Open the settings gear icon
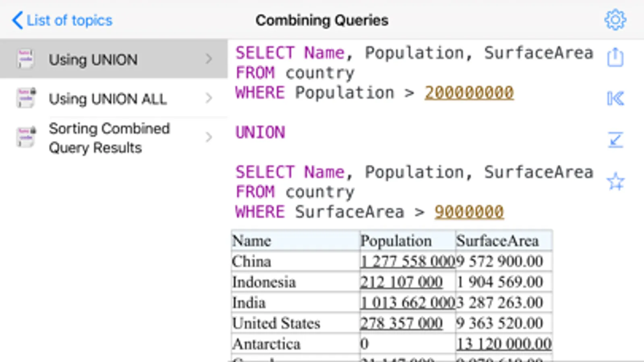Viewport: 644px width, 362px height. coord(615,20)
